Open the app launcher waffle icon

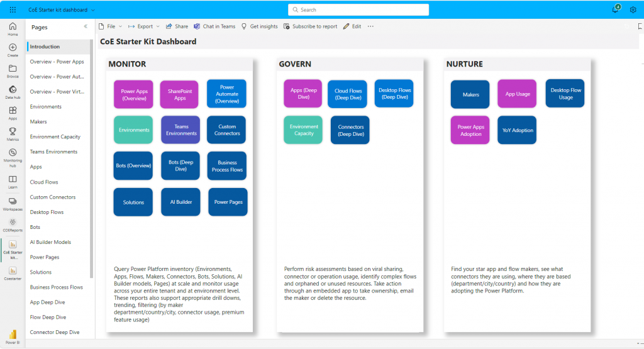[13, 10]
